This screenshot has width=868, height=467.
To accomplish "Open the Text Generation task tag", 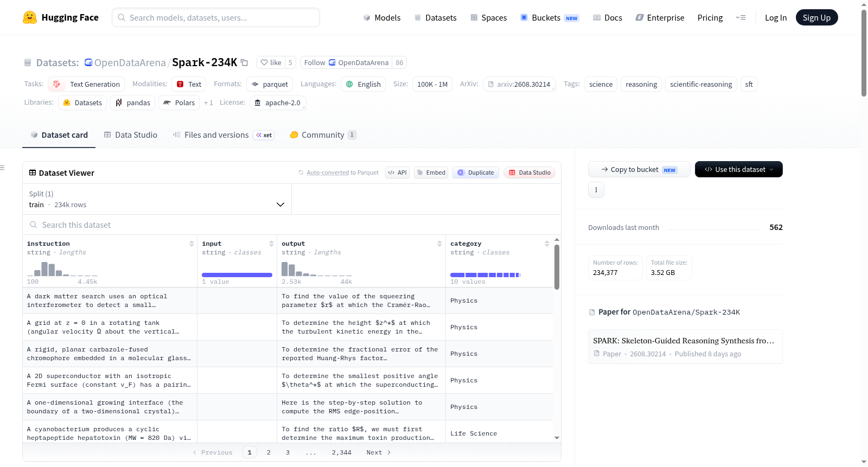I will [x=86, y=84].
